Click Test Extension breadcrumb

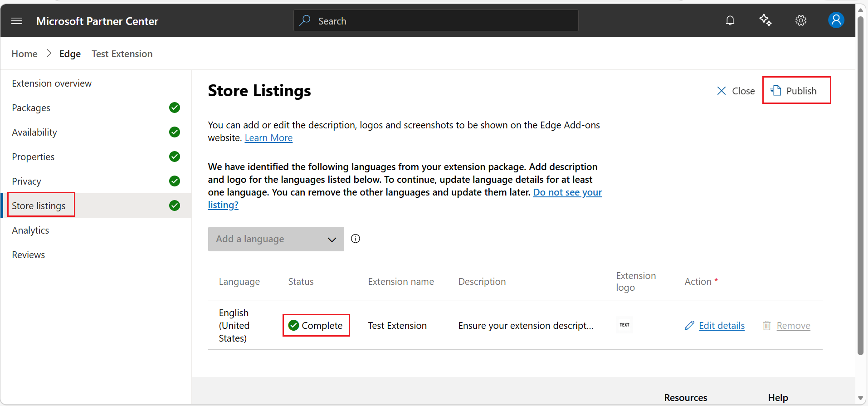(122, 54)
